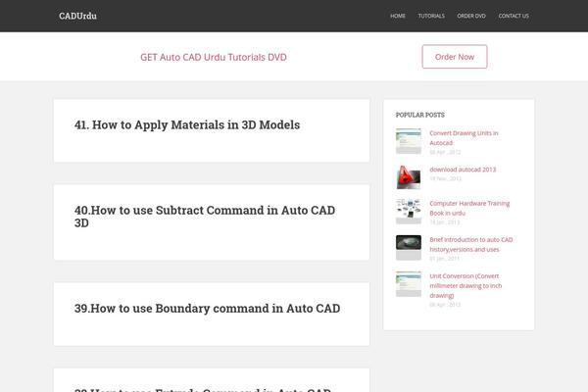Open Convert Drawing Units in Autocad link
The height and width of the screenshot is (392, 588).
[464, 138]
